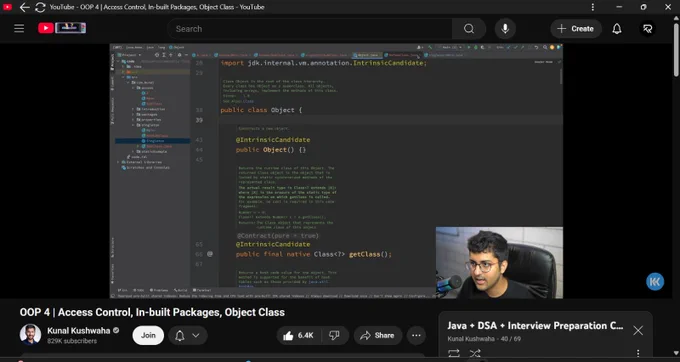Viewport: 680px width, 362px height.
Task: Click the magnifier search button
Action: (469, 29)
